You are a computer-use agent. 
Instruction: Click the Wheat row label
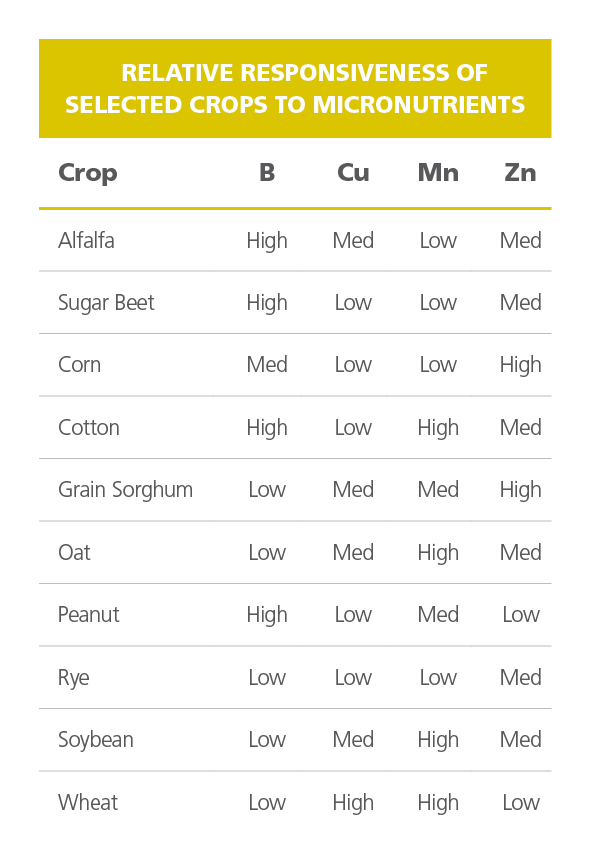88,802
